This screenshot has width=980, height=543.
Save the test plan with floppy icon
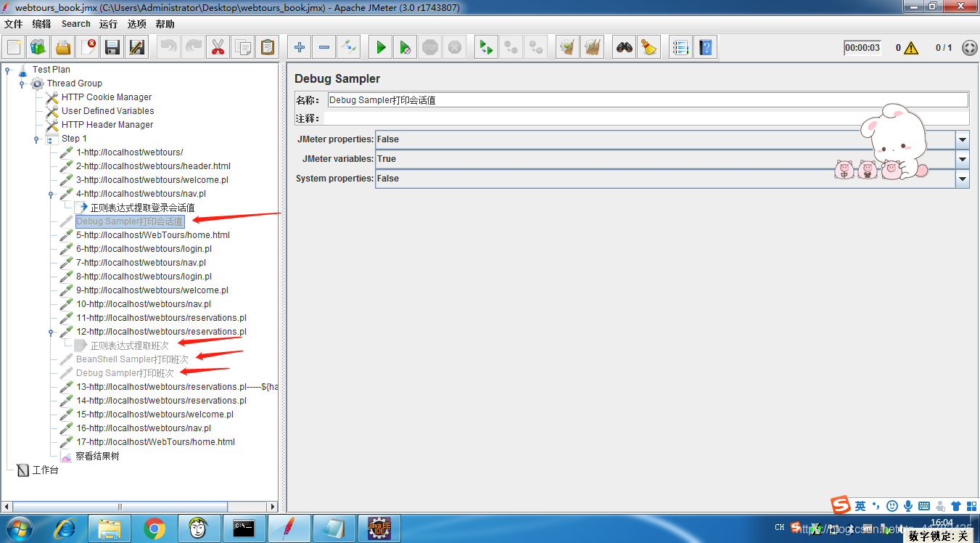point(112,48)
